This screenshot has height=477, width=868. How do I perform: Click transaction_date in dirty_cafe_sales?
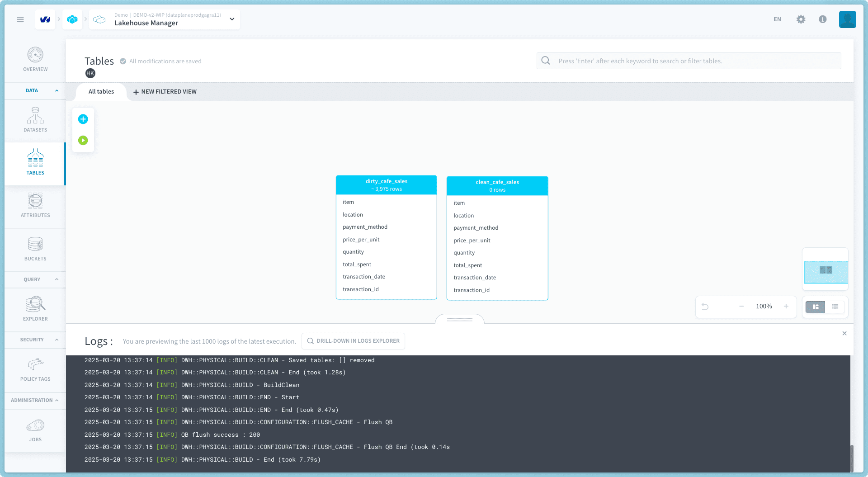tap(364, 277)
